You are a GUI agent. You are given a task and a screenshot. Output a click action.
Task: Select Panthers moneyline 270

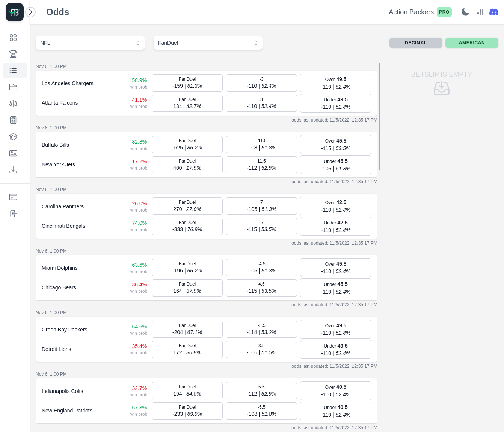[187, 206]
